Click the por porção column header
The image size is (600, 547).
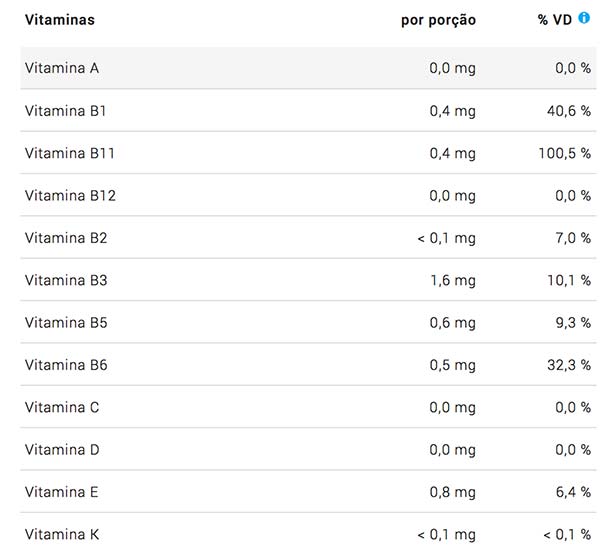point(439,20)
